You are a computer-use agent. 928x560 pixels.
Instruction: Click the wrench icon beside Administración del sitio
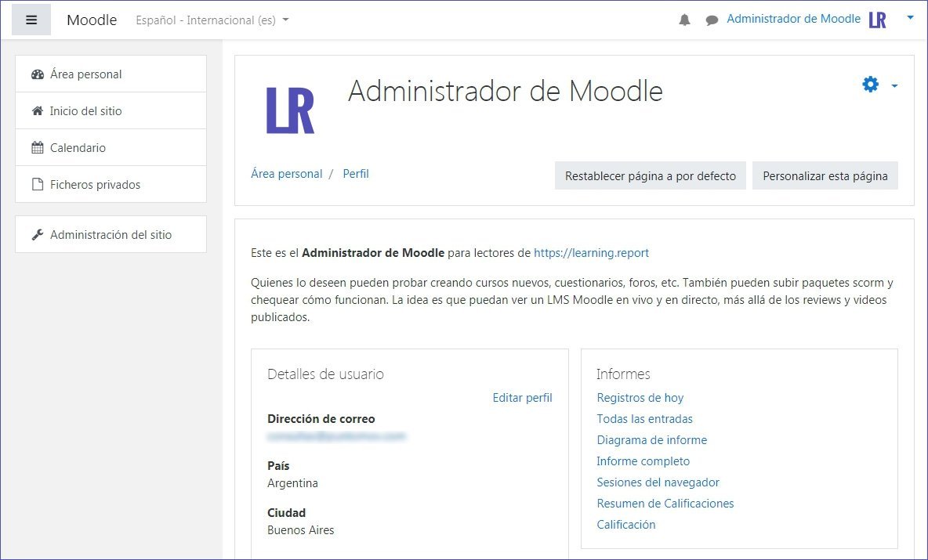(38, 235)
